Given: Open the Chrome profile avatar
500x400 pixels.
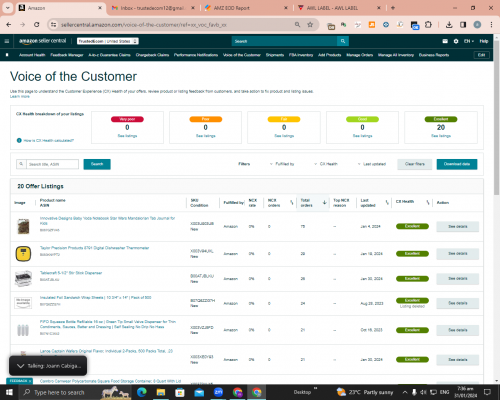Looking at the screenshot, I should [477, 24].
